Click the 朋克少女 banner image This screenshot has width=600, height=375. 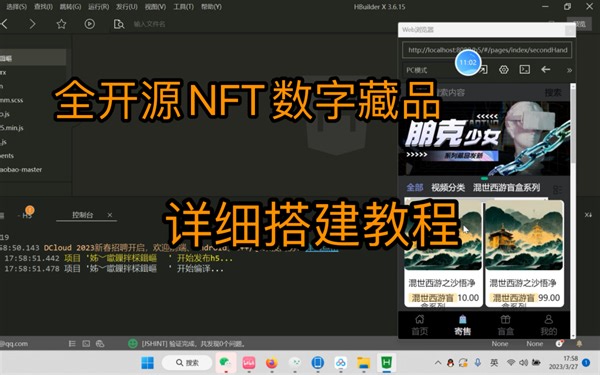click(484, 139)
